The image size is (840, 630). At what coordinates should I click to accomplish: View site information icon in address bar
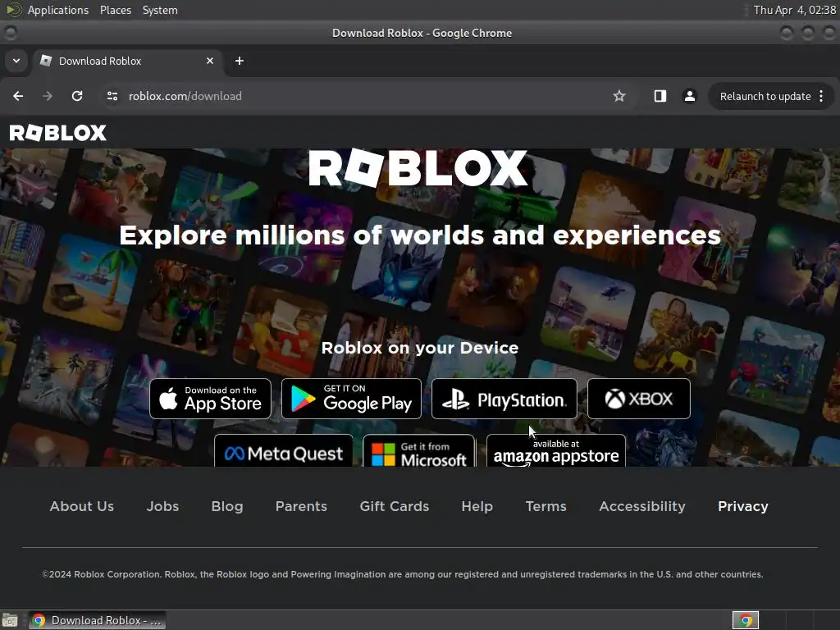tap(112, 96)
